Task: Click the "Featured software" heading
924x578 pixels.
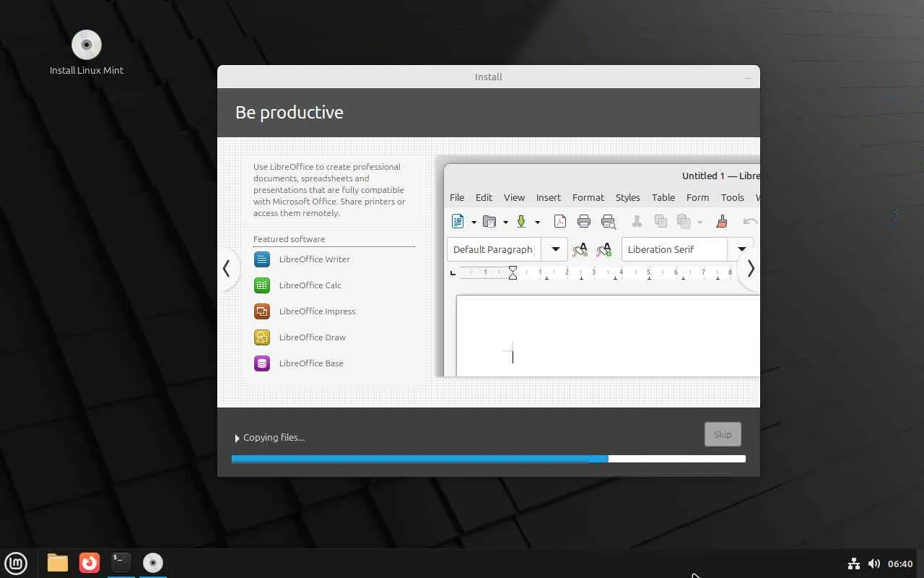Action: point(289,239)
